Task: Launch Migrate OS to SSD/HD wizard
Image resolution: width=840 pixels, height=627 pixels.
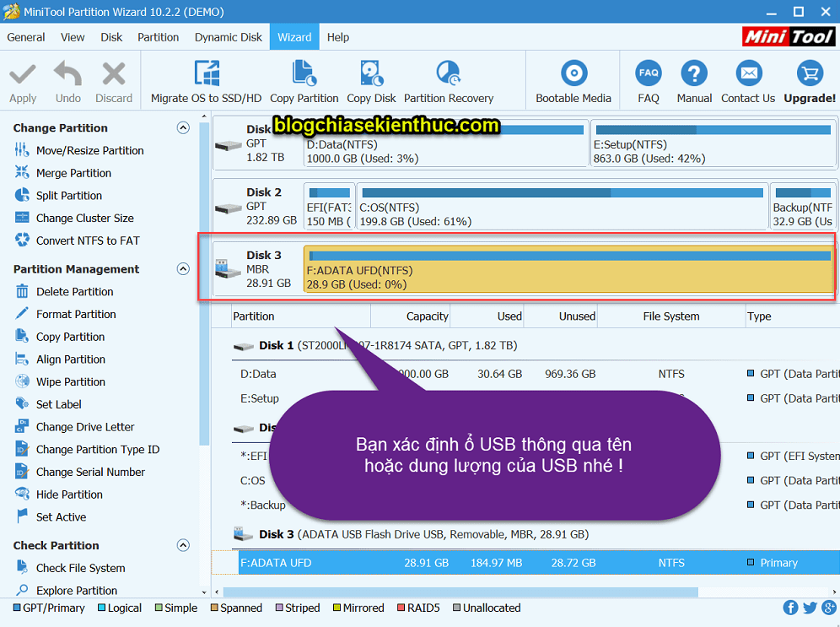Action: click(207, 82)
